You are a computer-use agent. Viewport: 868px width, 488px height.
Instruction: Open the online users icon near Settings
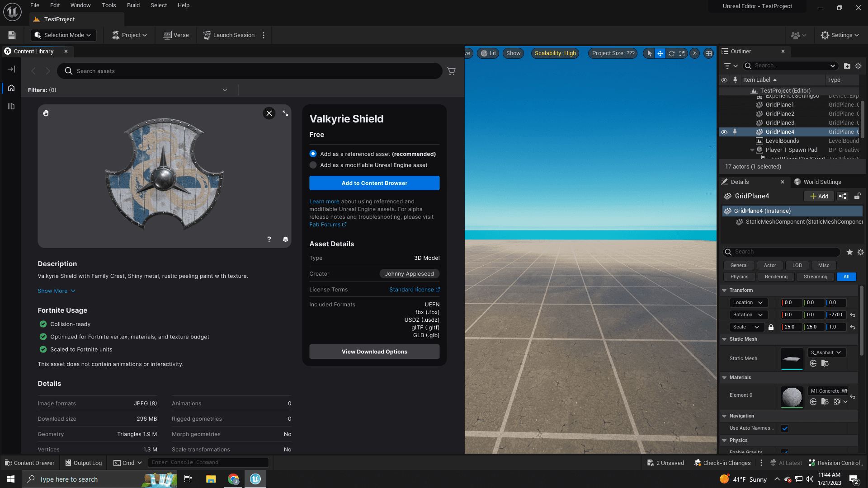click(x=798, y=35)
